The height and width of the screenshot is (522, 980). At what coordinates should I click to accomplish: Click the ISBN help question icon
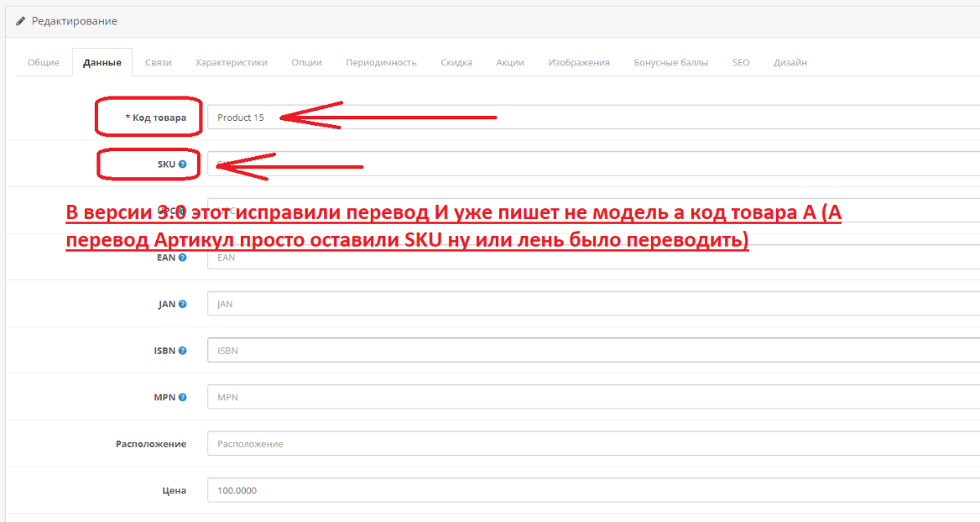pos(182,350)
